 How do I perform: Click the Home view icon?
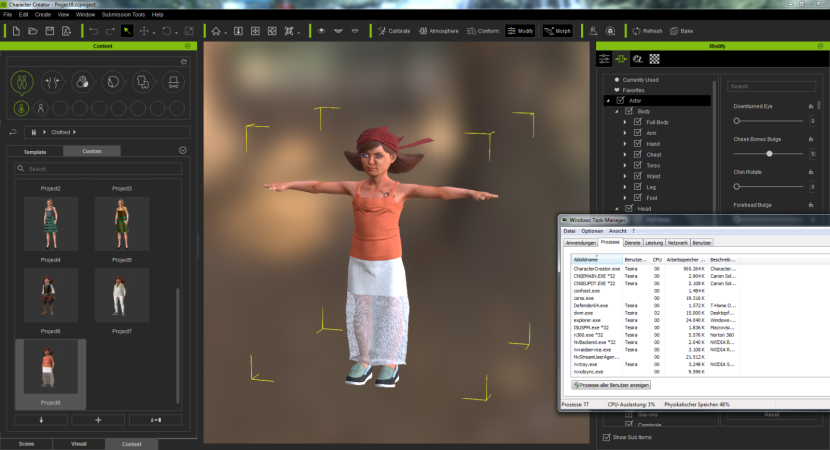[x=216, y=31]
